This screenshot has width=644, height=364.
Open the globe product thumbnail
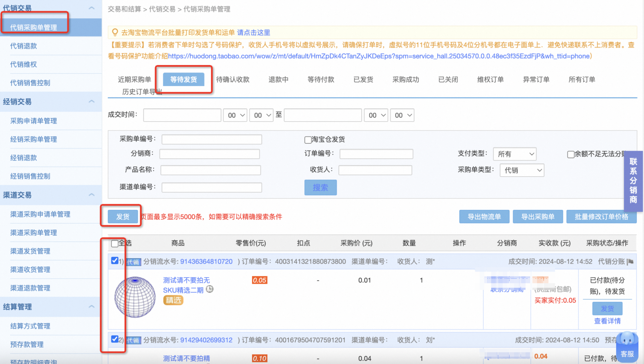(x=135, y=297)
